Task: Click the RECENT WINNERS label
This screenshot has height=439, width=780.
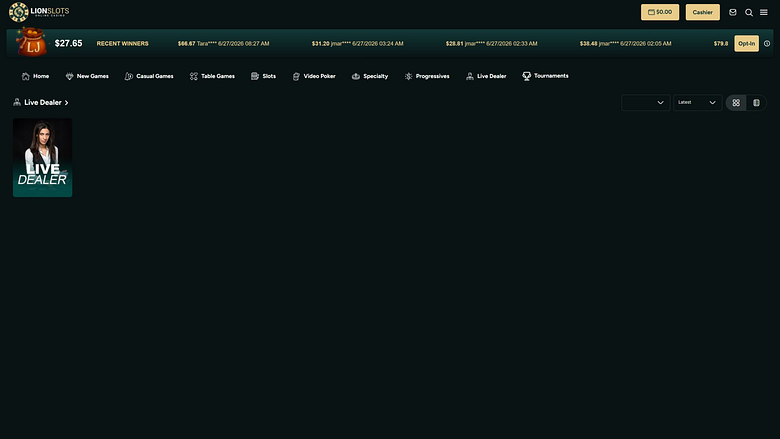Action: coord(122,43)
